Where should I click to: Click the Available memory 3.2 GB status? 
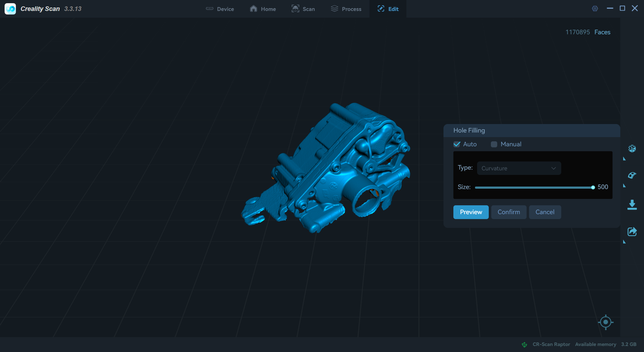pyautogui.click(x=606, y=344)
